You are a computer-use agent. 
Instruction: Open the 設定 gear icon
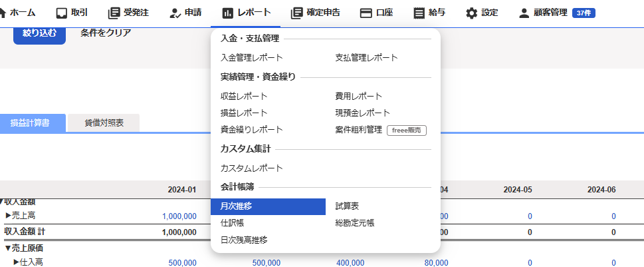click(471, 13)
